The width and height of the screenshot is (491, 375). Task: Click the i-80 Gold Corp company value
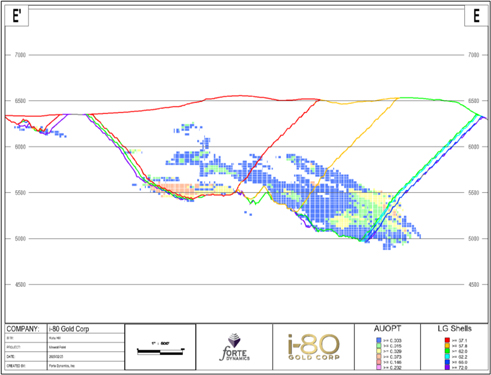pos(69,329)
